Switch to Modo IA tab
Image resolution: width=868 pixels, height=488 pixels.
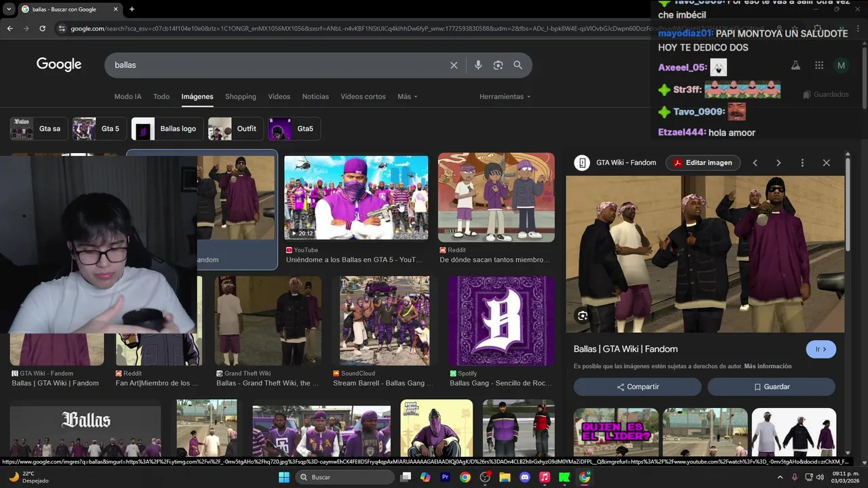[x=128, y=97]
